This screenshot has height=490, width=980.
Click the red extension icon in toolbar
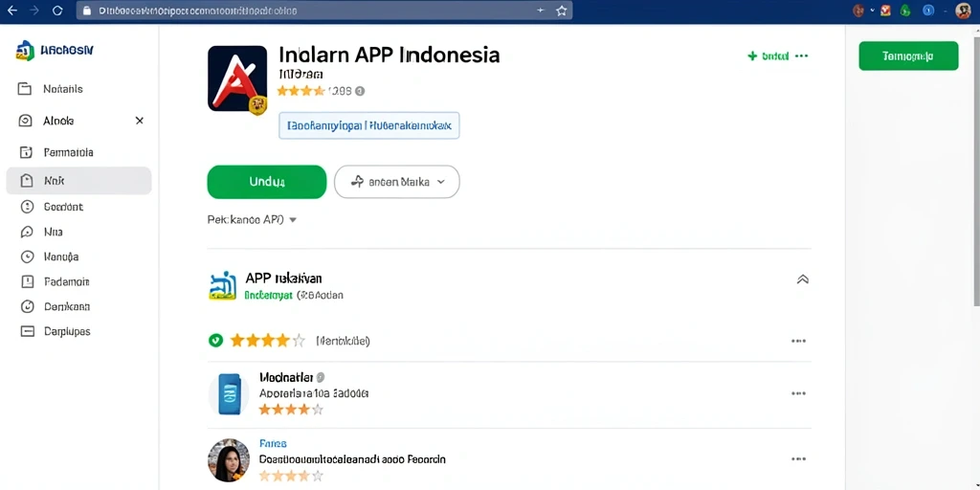coord(885,10)
